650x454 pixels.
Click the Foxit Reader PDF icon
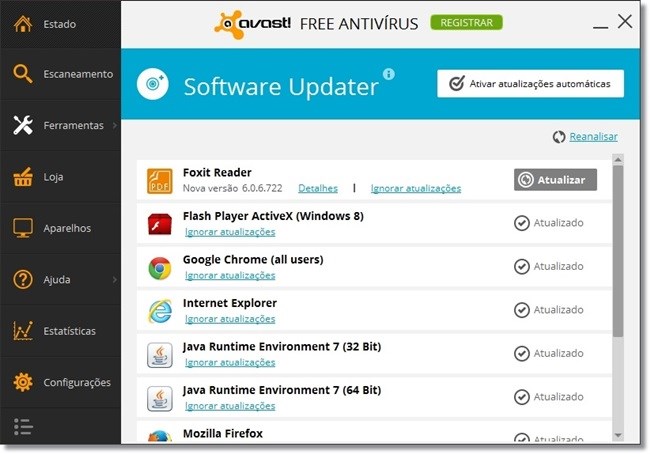pyautogui.click(x=159, y=180)
